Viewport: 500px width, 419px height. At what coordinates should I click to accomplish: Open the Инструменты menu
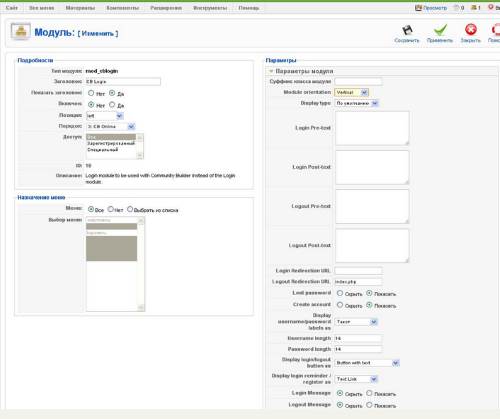click(210, 8)
